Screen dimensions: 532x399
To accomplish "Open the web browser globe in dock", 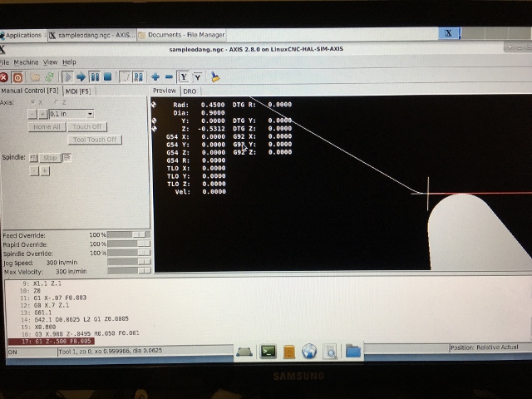I will coord(309,352).
